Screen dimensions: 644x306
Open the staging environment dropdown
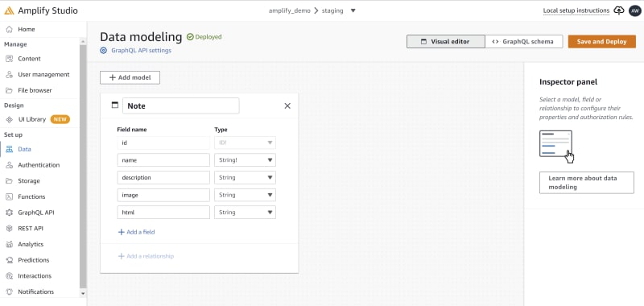[353, 10]
